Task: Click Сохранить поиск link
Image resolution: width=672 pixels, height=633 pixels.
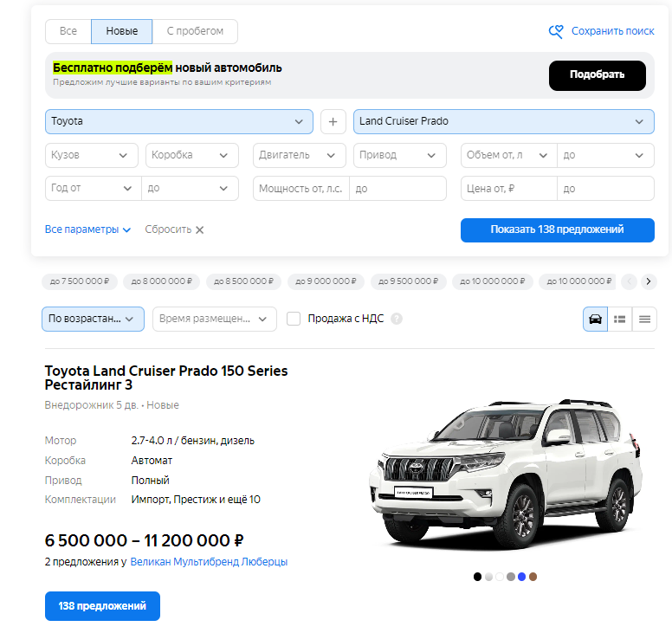Action: tap(612, 31)
